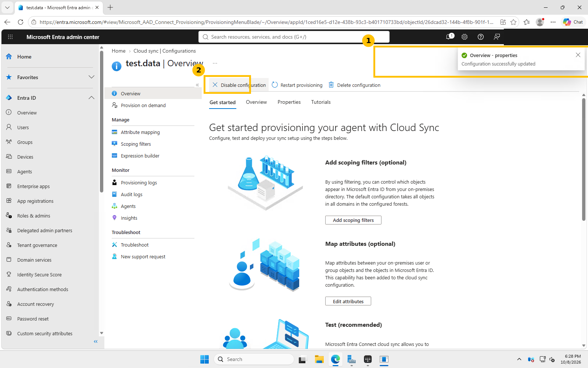
Task: Open Insights under Monitor
Action: point(129,218)
